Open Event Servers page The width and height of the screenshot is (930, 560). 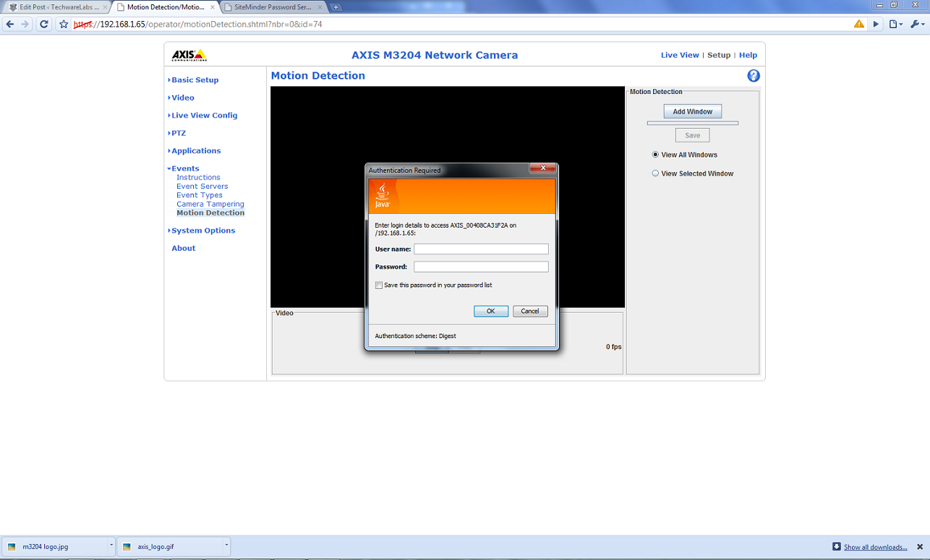pos(202,186)
